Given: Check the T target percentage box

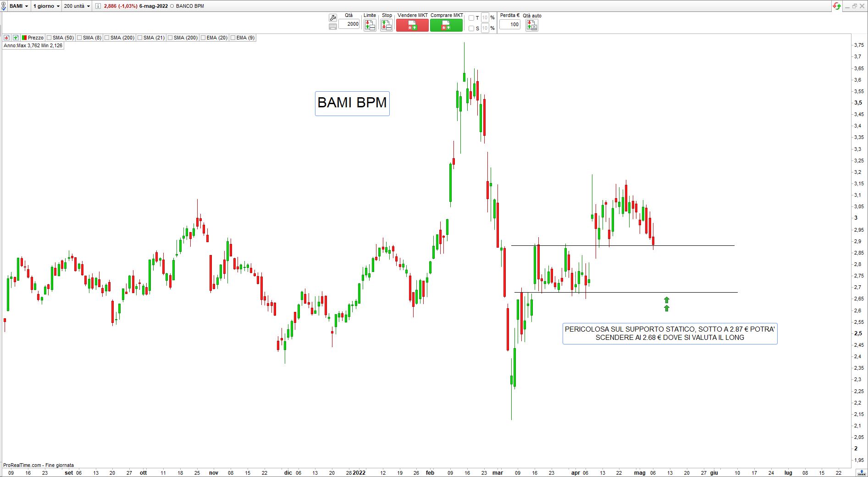Looking at the screenshot, I should tap(471, 18).
